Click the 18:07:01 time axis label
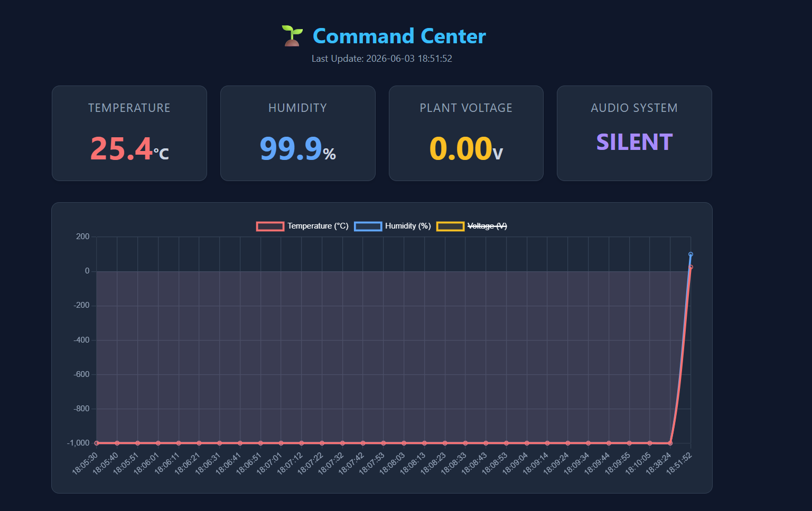The height and width of the screenshot is (511, 812). click(x=269, y=463)
